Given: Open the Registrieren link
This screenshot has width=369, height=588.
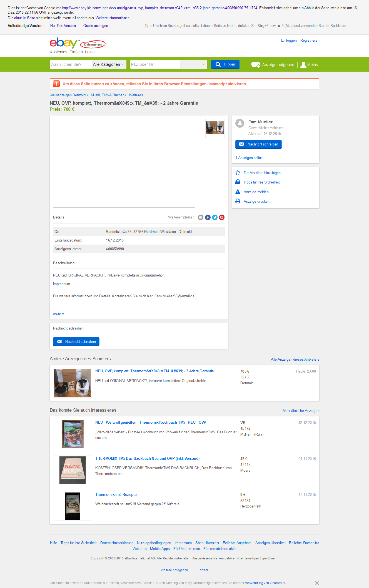Looking at the screenshot, I should point(310,41).
